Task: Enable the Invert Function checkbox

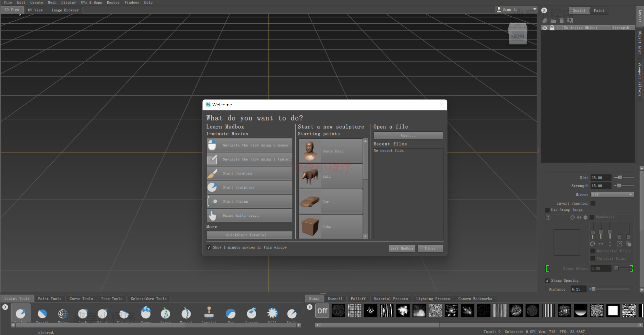Action: click(x=593, y=203)
